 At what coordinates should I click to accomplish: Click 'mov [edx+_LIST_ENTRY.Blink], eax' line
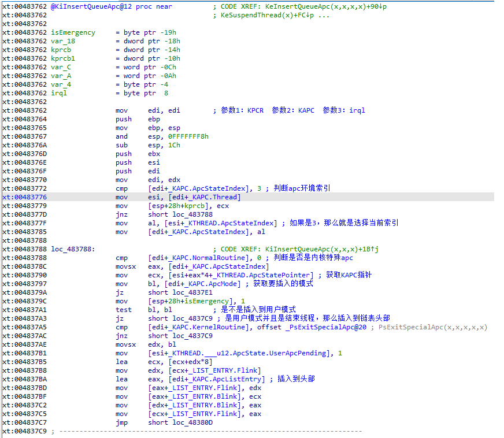pyautogui.click(x=188, y=406)
